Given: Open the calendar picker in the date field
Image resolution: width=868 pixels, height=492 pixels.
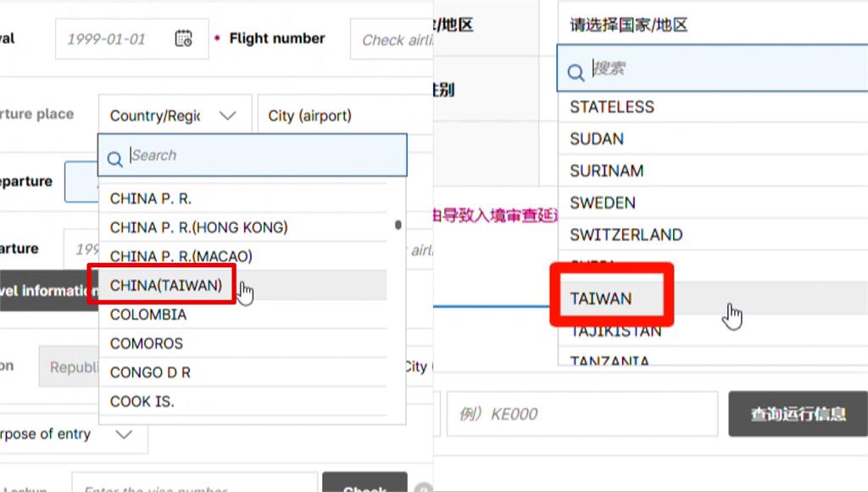Looking at the screenshot, I should tap(183, 39).
